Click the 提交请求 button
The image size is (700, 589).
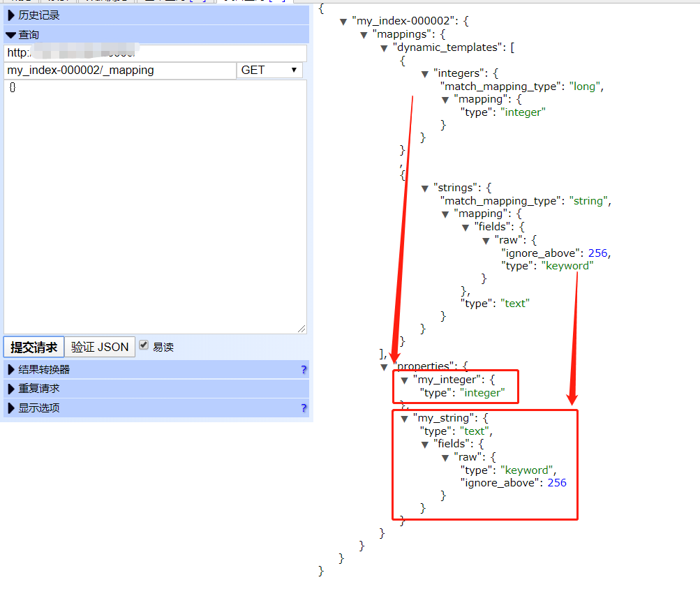tap(34, 347)
